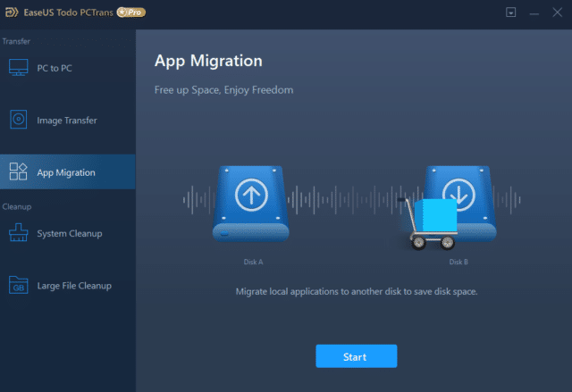Click the 'App Migration' page heading
The width and height of the screenshot is (572, 392).
pyautogui.click(x=208, y=61)
